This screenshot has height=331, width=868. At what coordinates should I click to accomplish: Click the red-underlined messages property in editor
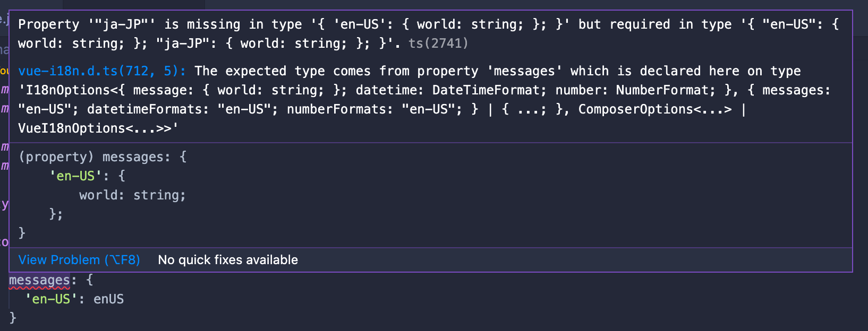coord(39,280)
